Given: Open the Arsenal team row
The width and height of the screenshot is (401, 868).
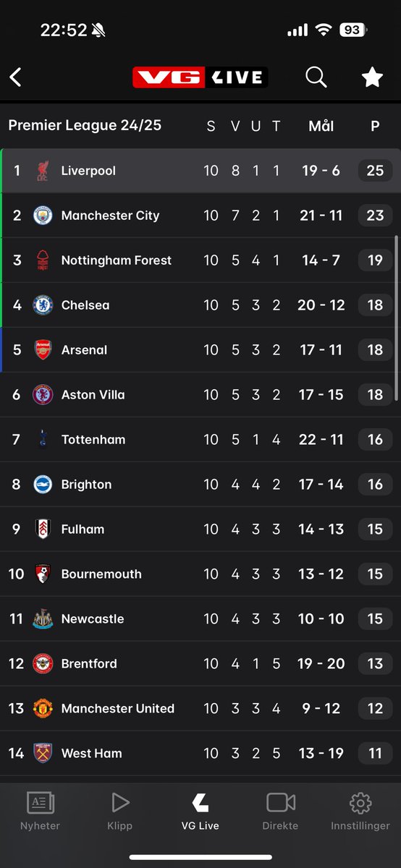Looking at the screenshot, I should [x=200, y=350].
